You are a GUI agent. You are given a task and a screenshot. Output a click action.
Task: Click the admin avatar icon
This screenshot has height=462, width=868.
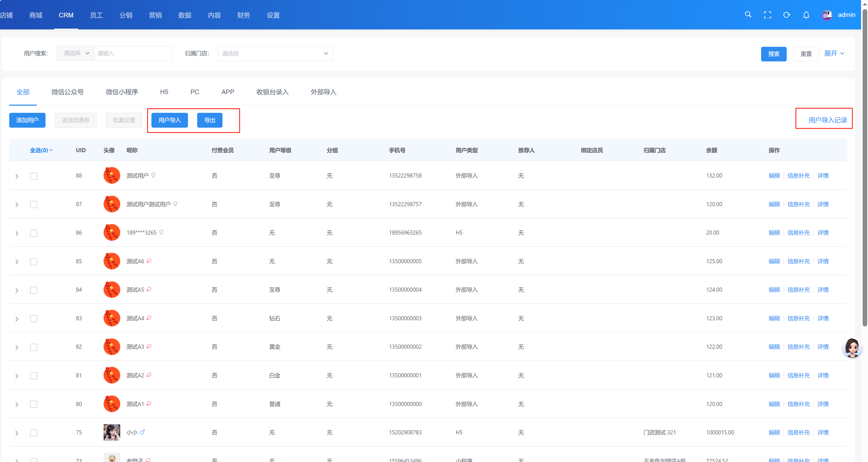(x=827, y=15)
